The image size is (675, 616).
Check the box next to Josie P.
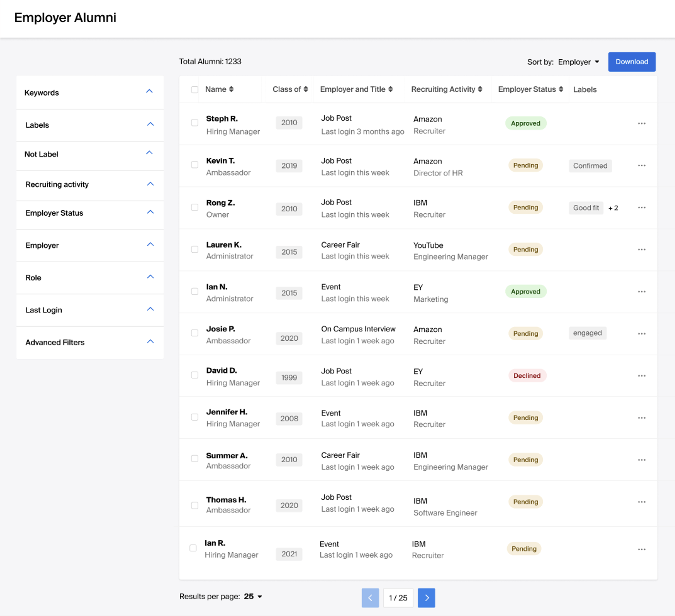[195, 333]
